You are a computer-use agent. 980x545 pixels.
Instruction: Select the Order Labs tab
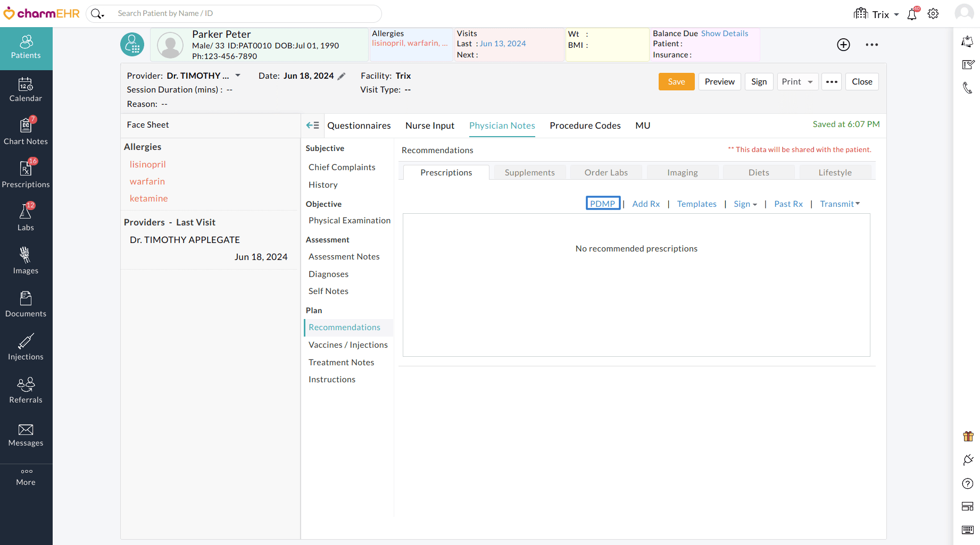click(x=605, y=173)
